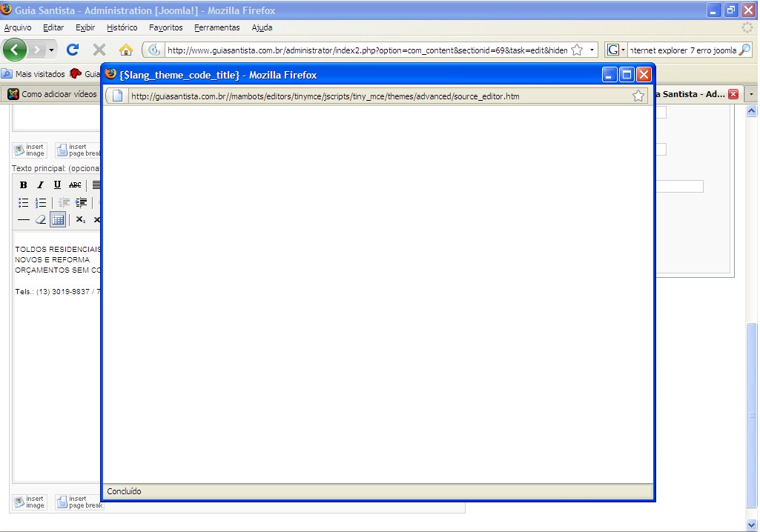Click the search box with 'erro joomla' text
Viewport: 760px width, 532px height.
coord(682,50)
